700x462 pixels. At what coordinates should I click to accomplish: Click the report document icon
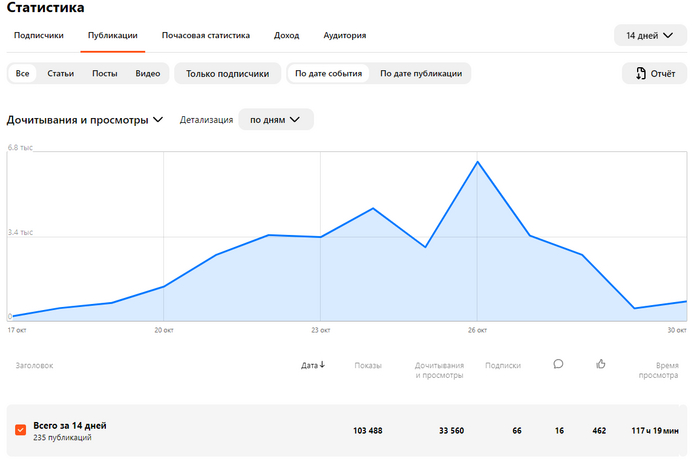tap(640, 73)
